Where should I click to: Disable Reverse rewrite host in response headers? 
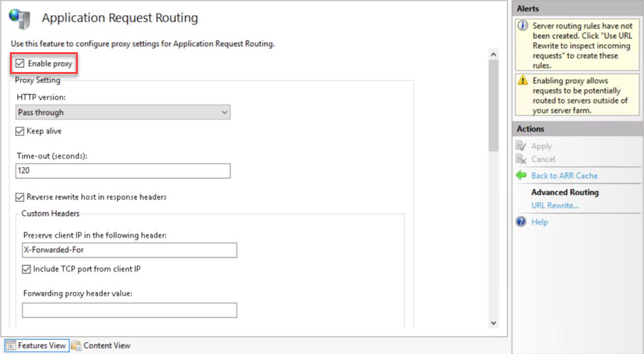(20, 197)
